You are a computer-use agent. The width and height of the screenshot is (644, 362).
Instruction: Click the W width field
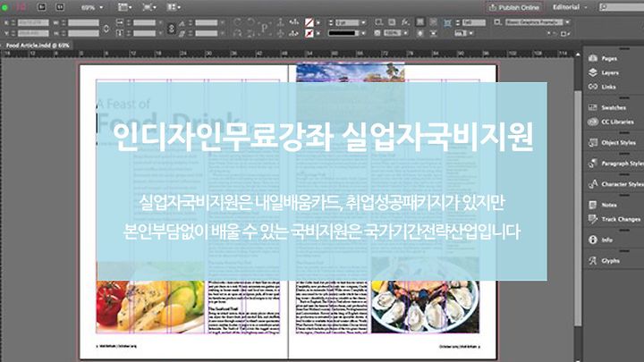click(x=83, y=22)
